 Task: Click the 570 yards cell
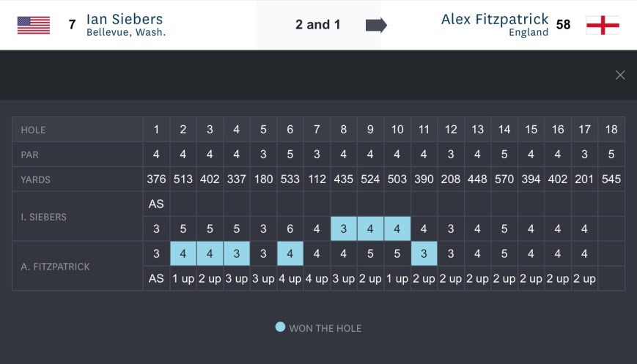point(504,179)
